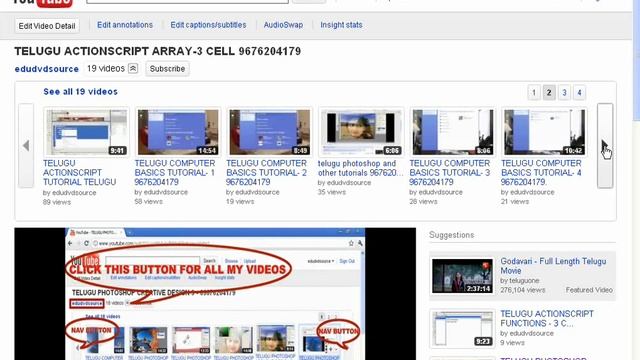Screen dimensions: 640x360
Task: Go to page 1 of videos
Action: click(533, 93)
